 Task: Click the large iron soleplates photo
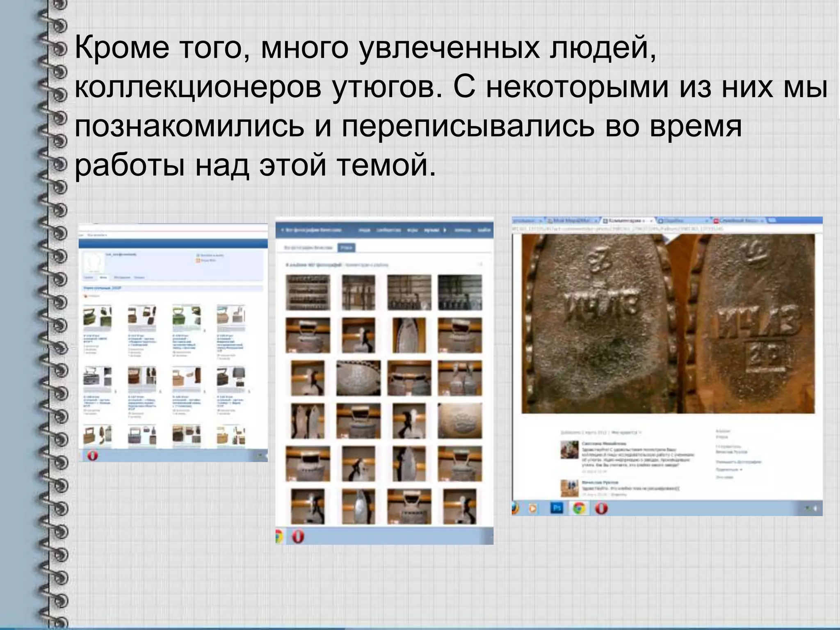point(668,324)
